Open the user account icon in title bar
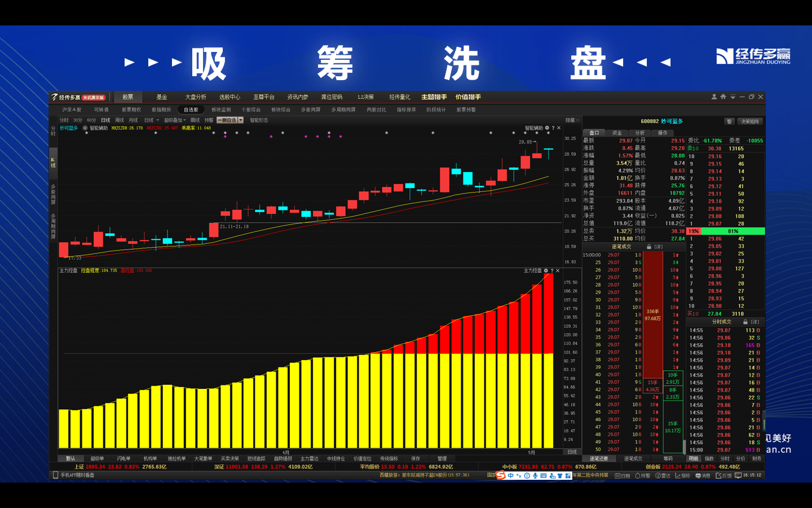Viewport: 812px width, 508px height. pyautogui.click(x=714, y=97)
